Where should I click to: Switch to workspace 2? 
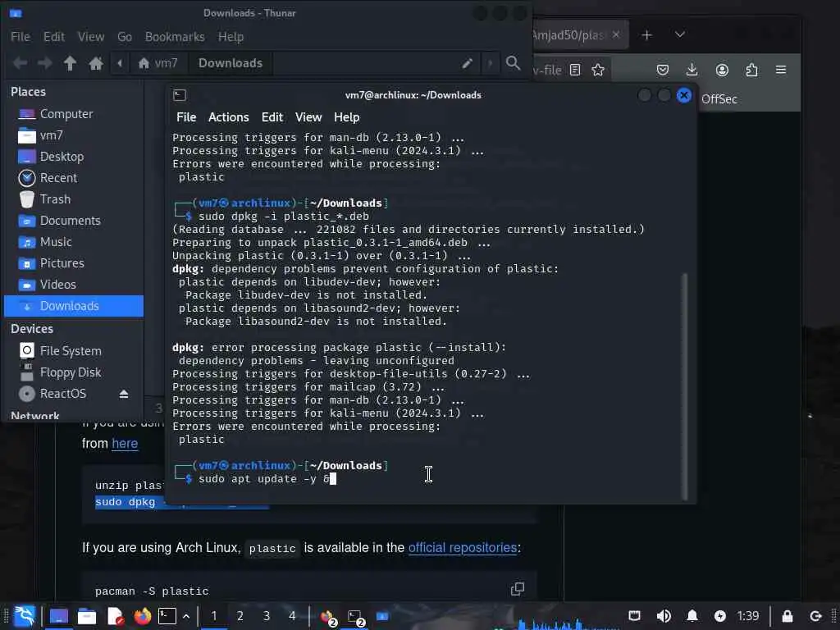[240, 616]
